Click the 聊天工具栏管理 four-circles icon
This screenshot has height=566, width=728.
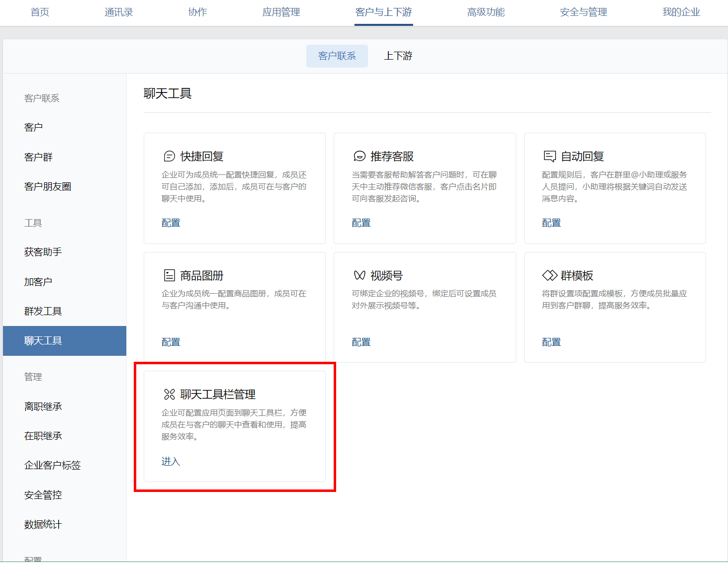coord(170,394)
